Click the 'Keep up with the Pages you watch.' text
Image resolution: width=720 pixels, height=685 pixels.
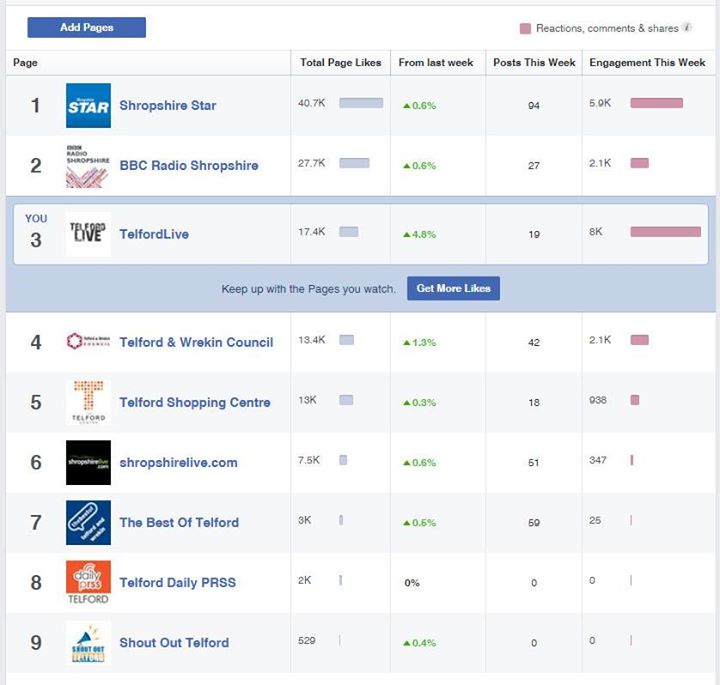click(x=308, y=289)
